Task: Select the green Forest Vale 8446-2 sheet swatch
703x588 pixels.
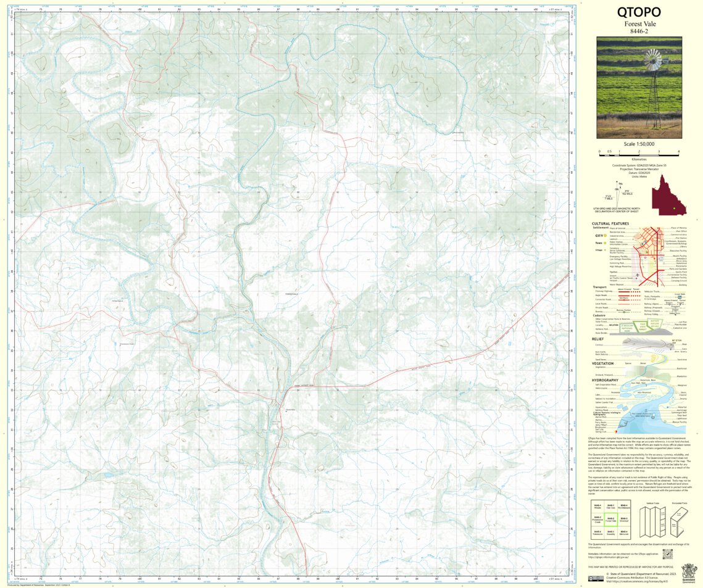Action: (x=611, y=520)
